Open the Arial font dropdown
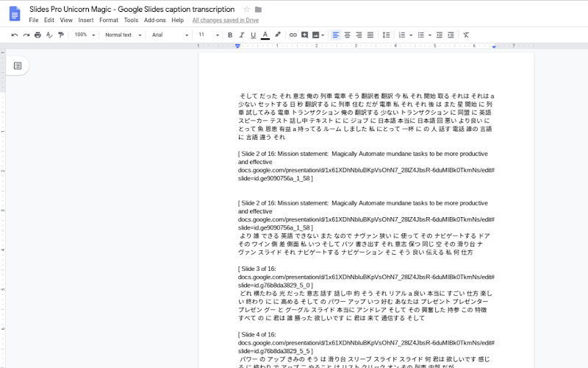 tap(170, 35)
